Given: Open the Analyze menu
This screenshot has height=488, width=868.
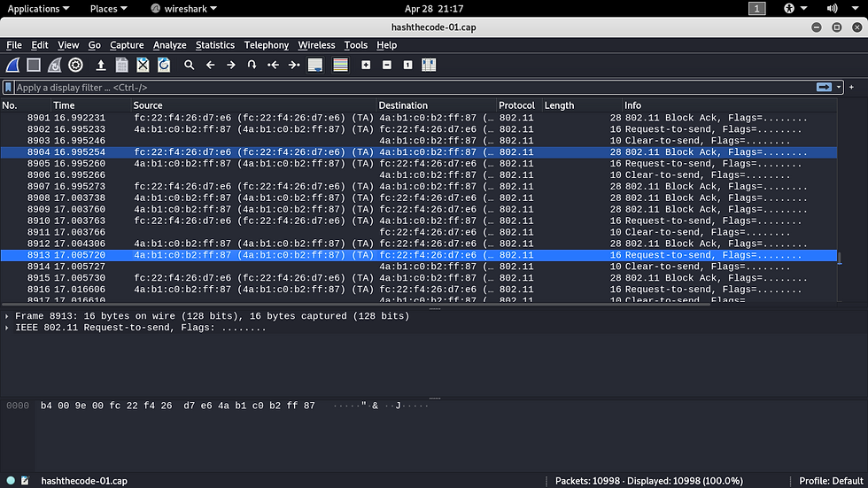Looking at the screenshot, I should [x=169, y=45].
